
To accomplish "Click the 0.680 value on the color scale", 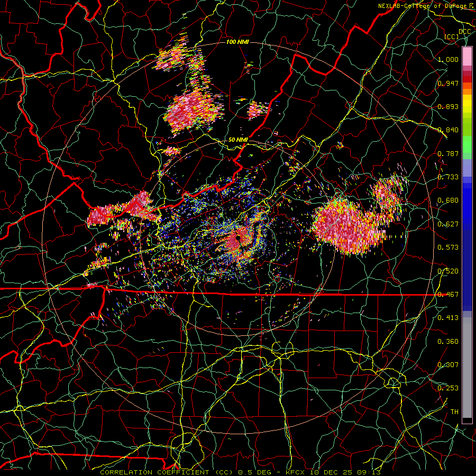I will [x=448, y=200].
